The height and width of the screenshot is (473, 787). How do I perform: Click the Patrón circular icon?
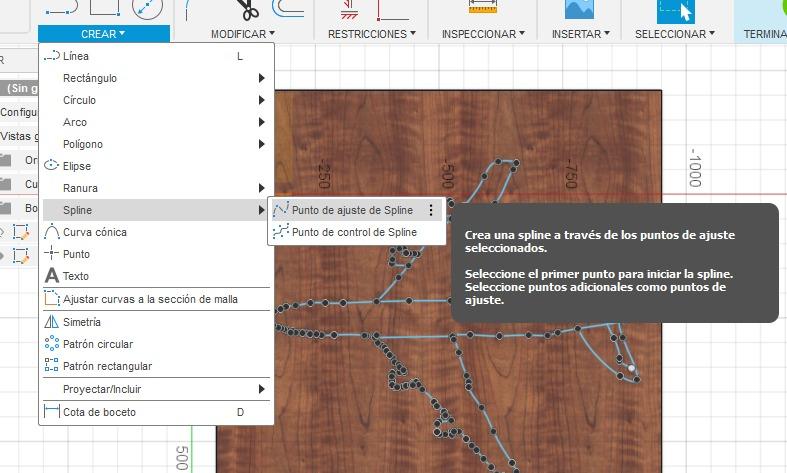click(52, 343)
